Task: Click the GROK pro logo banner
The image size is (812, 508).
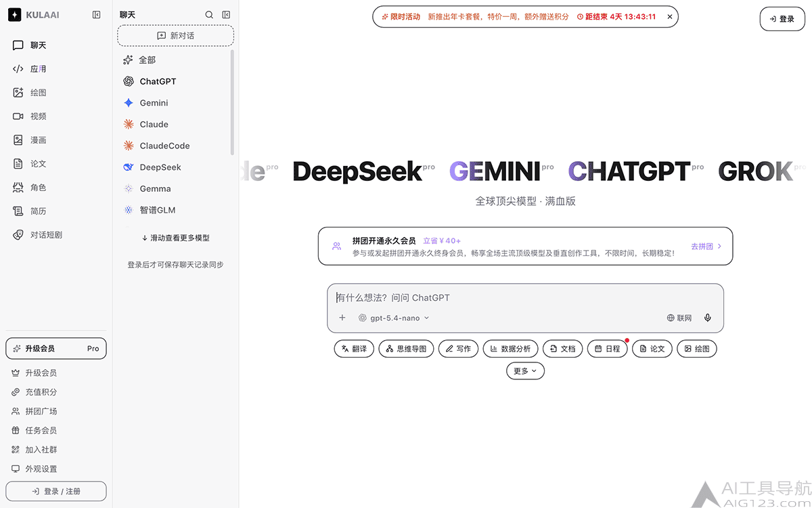Action: click(761, 171)
